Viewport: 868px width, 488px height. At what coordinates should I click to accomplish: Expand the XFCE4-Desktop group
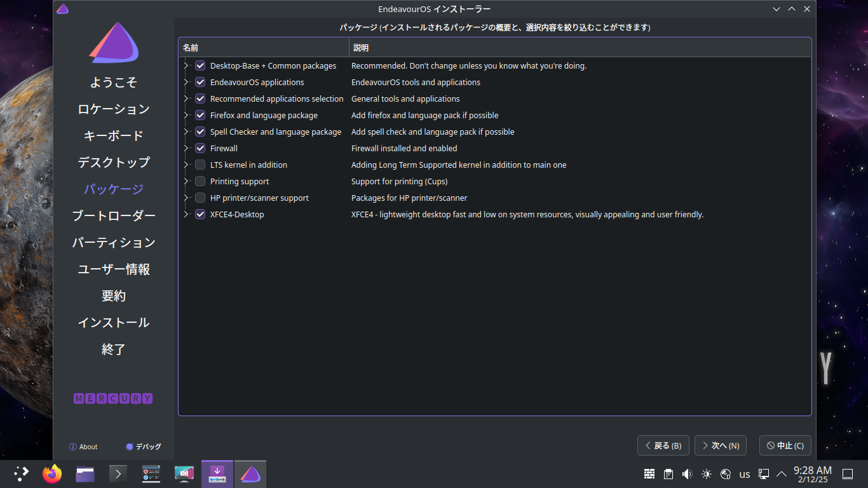tap(186, 214)
